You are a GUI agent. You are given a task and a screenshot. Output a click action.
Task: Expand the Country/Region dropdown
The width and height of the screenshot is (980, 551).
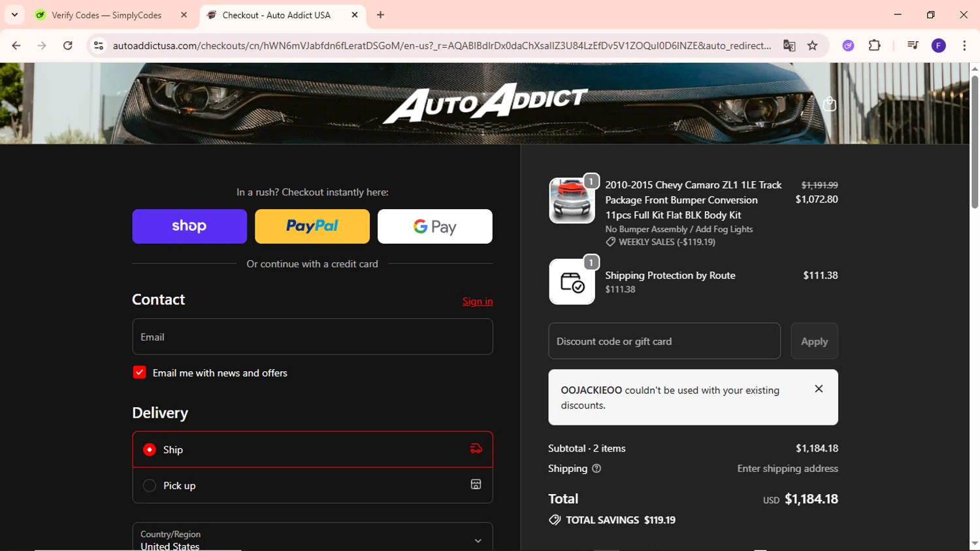click(x=312, y=537)
